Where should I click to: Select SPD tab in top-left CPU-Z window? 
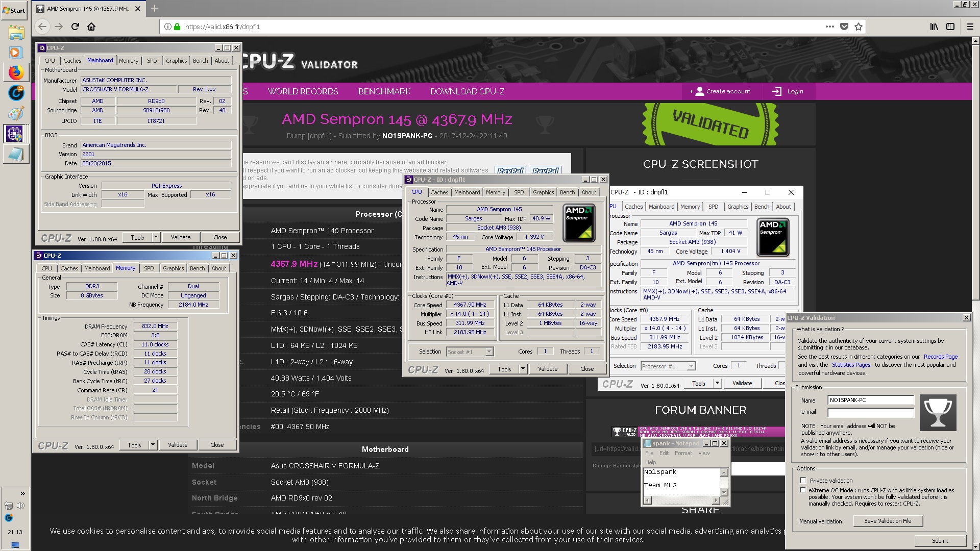coord(152,61)
